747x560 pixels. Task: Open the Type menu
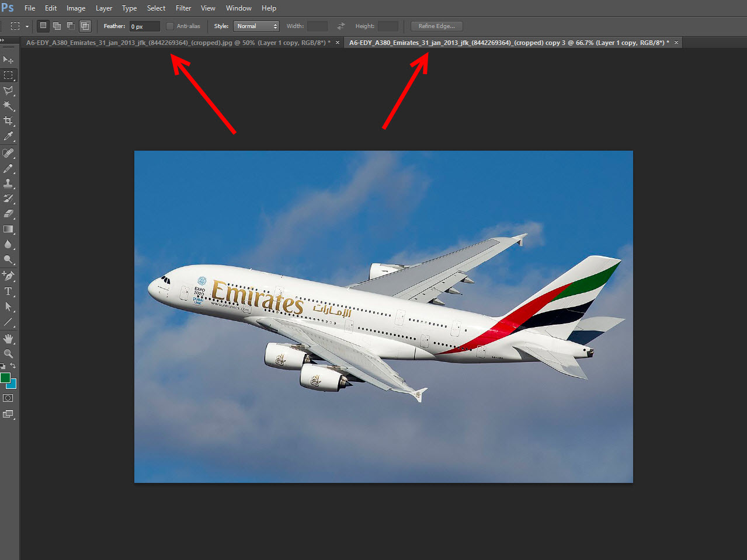(130, 8)
